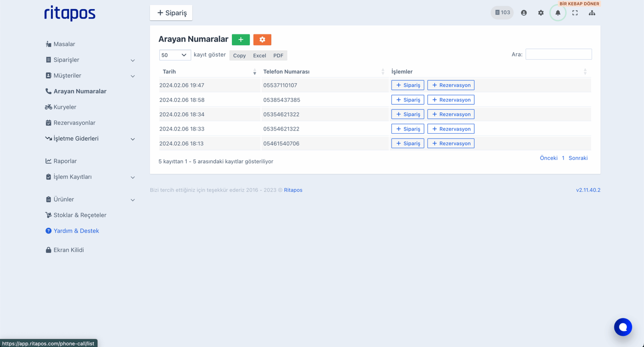The height and width of the screenshot is (347, 644).
Task: Open Ürünler sidebar item
Action: (63, 199)
